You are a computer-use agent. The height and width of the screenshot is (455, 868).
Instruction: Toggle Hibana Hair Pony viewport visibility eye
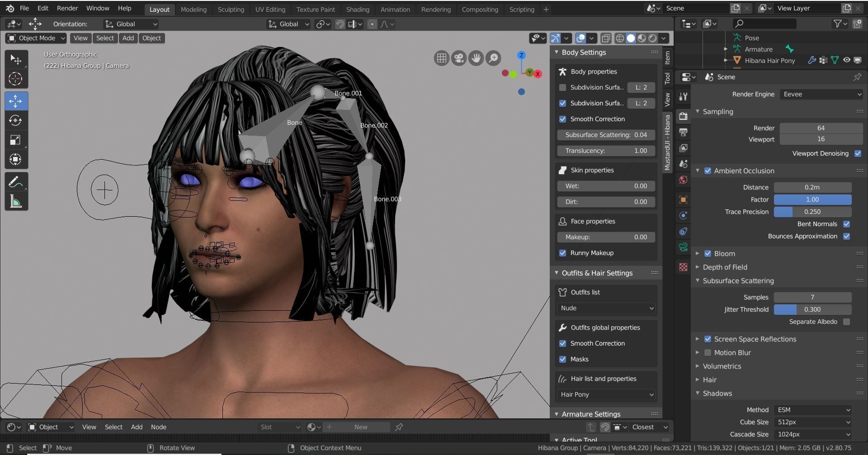846,60
